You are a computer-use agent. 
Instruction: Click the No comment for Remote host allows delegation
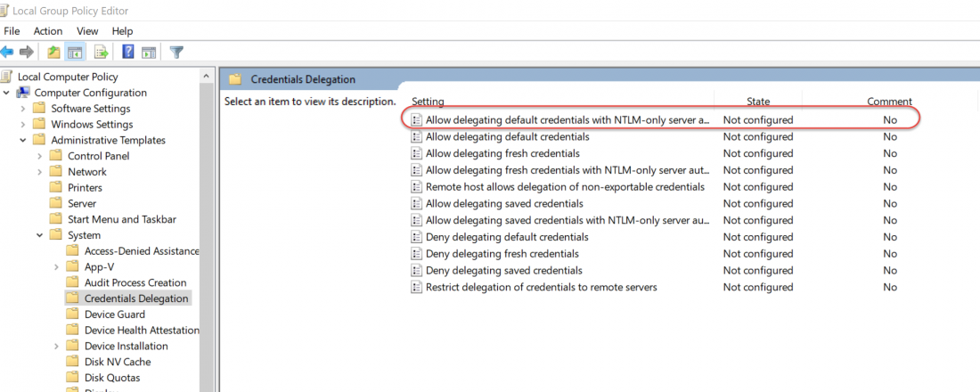pos(890,187)
